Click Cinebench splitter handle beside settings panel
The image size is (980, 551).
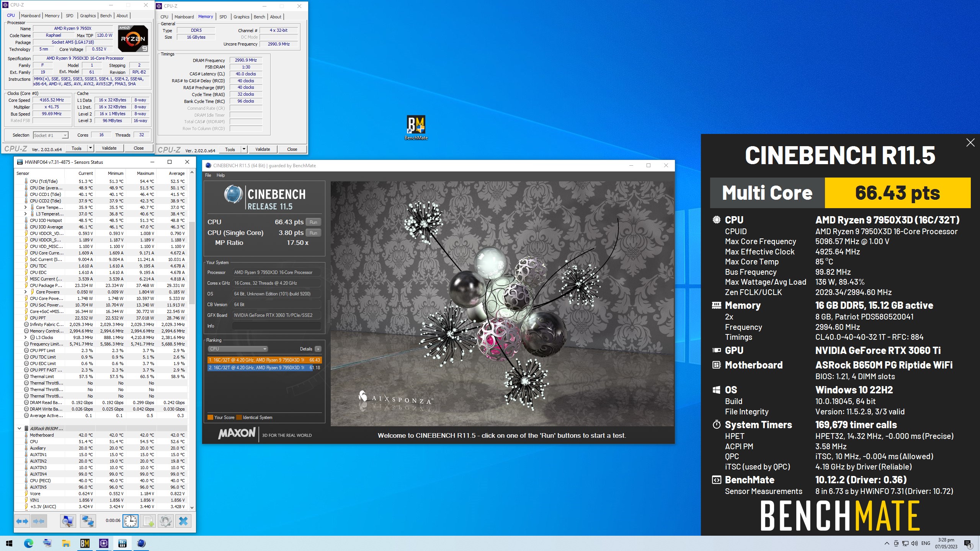click(328, 311)
